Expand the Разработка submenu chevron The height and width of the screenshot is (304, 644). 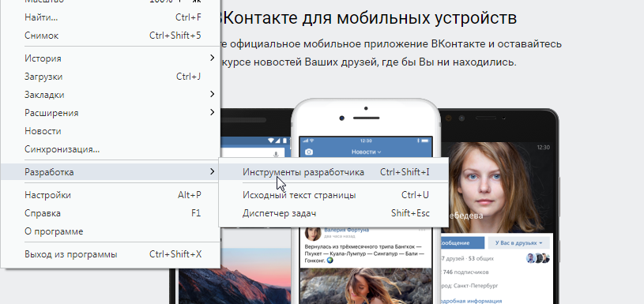tap(212, 171)
